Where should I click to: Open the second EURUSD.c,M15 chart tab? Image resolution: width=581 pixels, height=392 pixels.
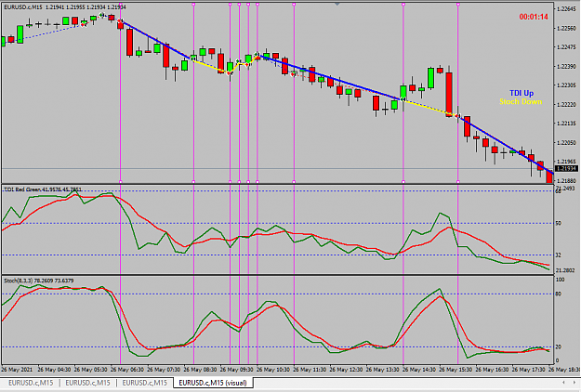pos(87,383)
